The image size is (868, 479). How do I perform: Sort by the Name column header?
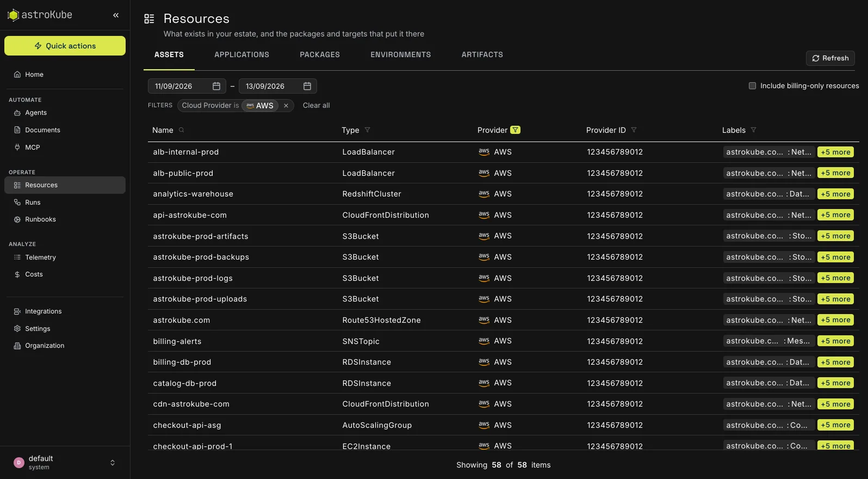(x=163, y=130)
